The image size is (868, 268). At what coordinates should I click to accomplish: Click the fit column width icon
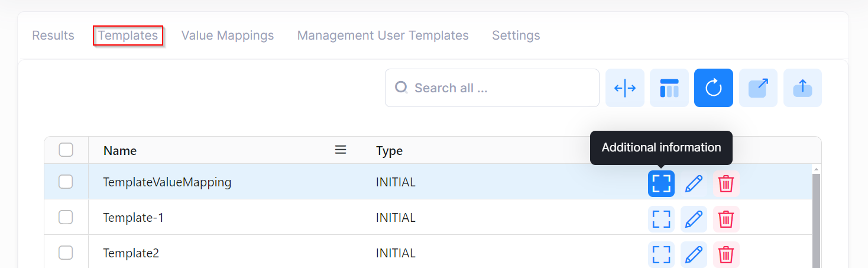[624, 88]
